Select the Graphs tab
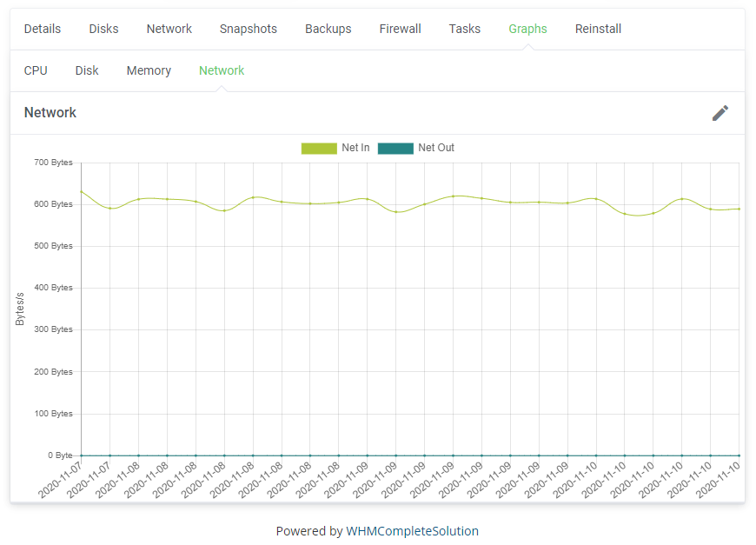Viewport: 756px width, 545px height. pos(528,29)
